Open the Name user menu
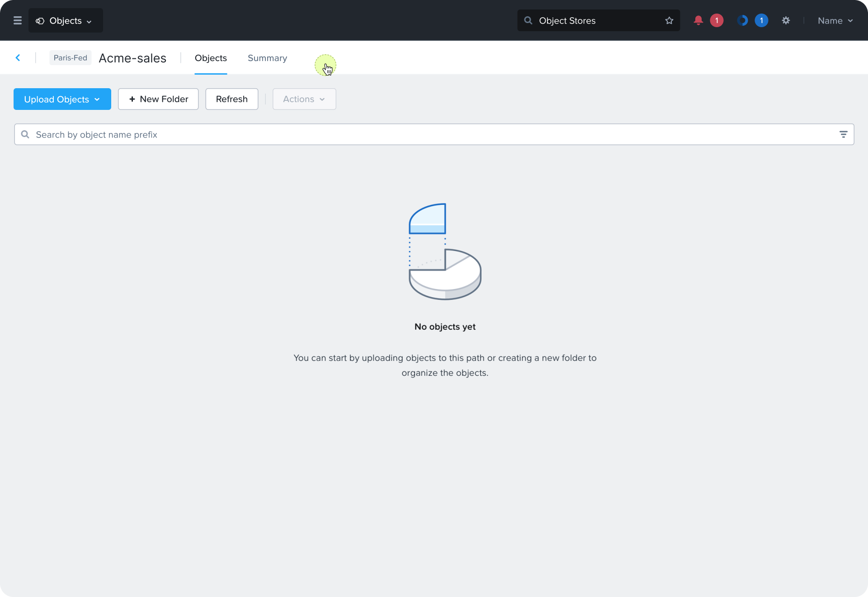868x597 pixels. pos(835,20)
